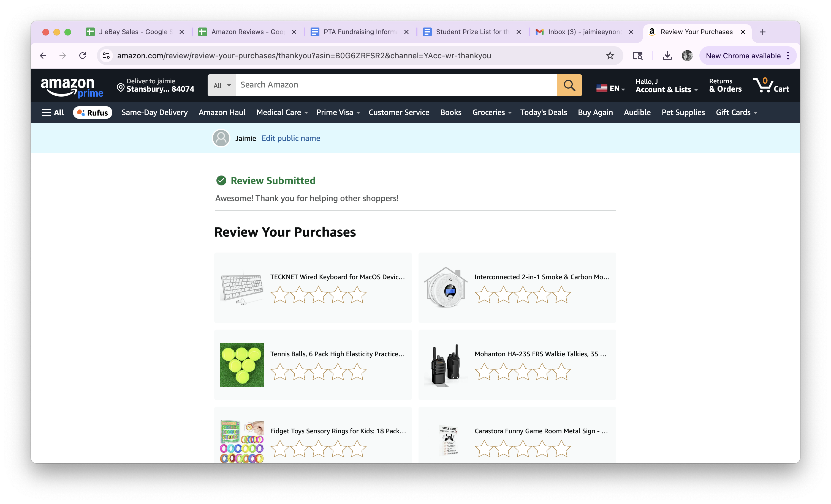Open the TECKNET Wired Keyboard product title
Image resolution: width=831 pixels, height=504 pixels.
[337, 277]
